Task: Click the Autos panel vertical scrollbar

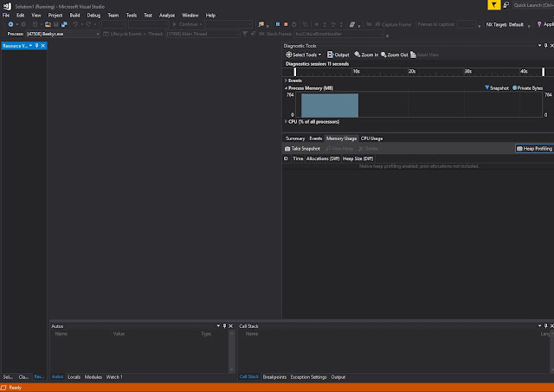Action: (232, 351)
